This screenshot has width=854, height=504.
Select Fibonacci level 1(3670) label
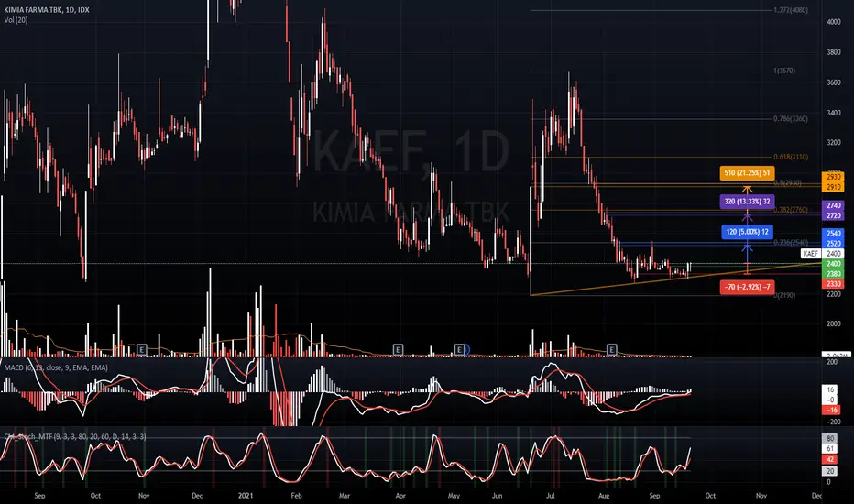783,71
